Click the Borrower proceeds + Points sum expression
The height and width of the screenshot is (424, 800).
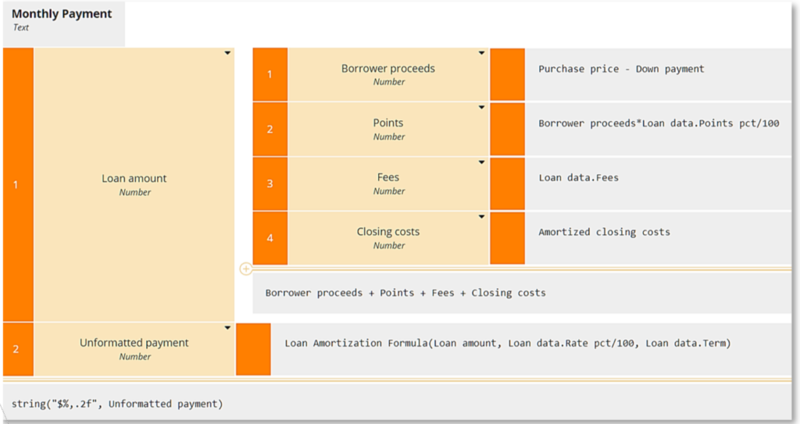click(x=405, y=293)
